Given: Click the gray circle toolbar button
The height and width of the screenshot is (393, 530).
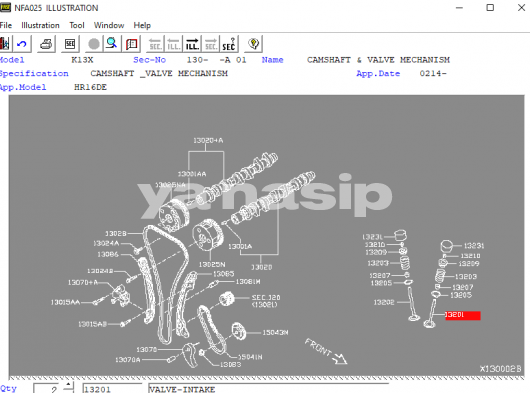Looking at the screenshot, I should (x=94, y=44).
